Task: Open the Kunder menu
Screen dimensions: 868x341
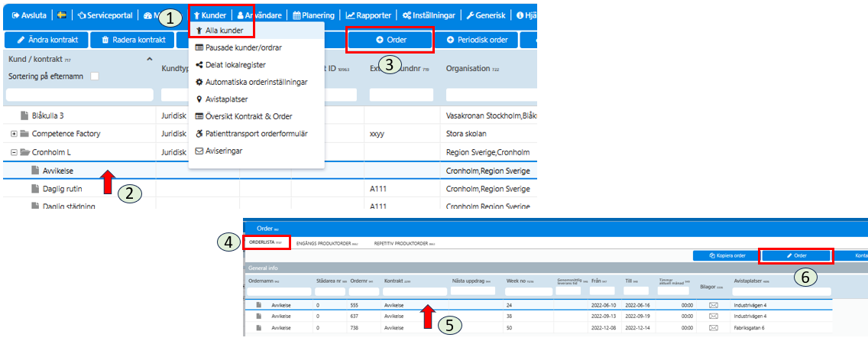Action: click(x=210, y=15)
